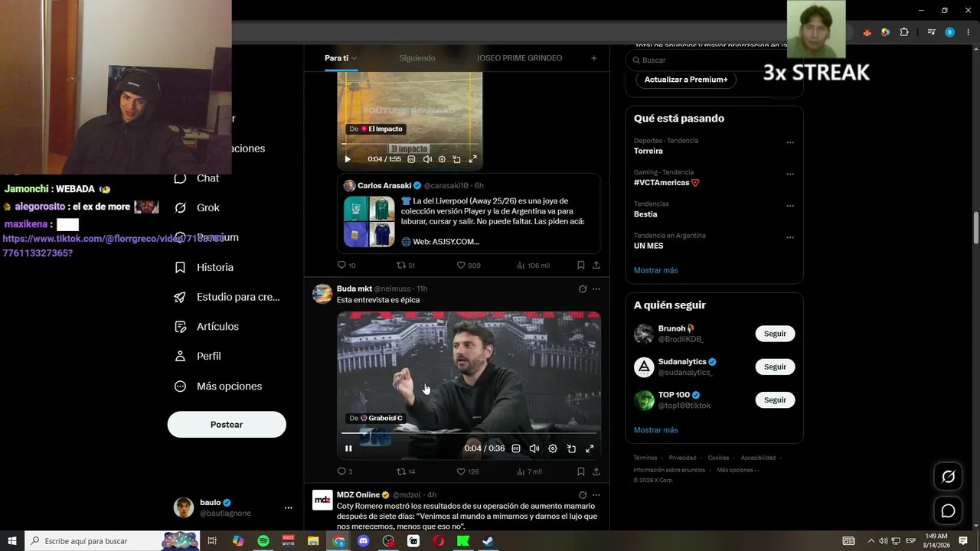Image resolution: width=980 pixels, height=551 pixels.
Task: Seek in the GraboisFC video progress bar
Action: [x=469, y=434]
